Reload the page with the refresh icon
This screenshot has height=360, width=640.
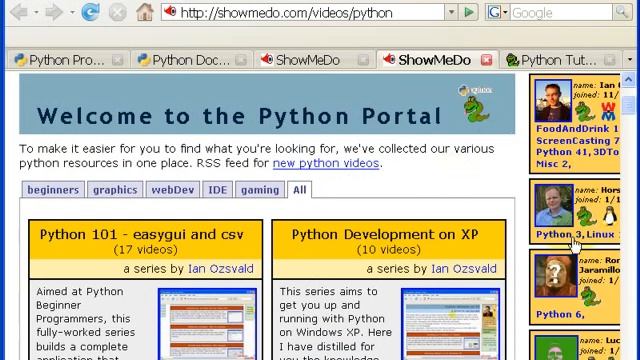(x=90, y=12)
